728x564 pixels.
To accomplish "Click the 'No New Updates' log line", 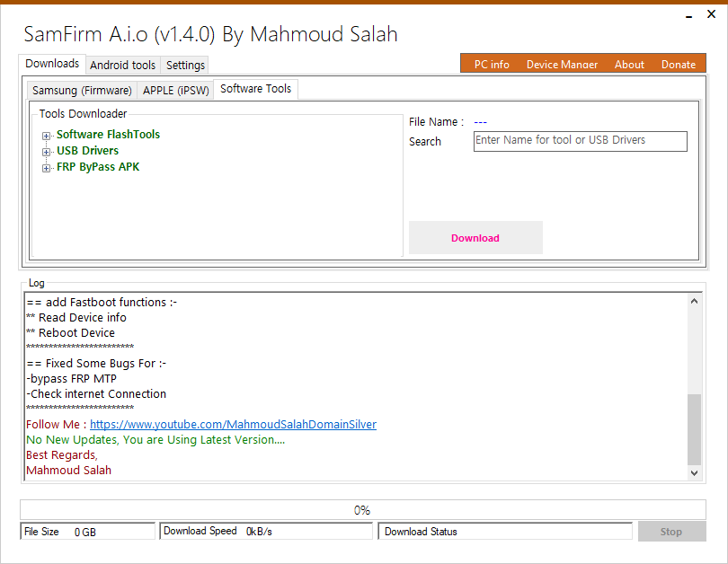I will pyautogui.click(x=155, y=440).
